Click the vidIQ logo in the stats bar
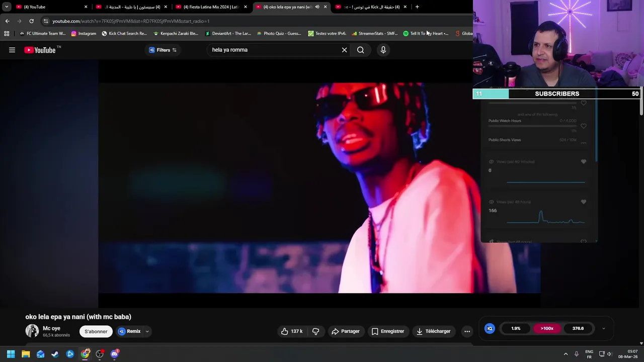This screenshot has width=644, height=362. pos(490,328)
